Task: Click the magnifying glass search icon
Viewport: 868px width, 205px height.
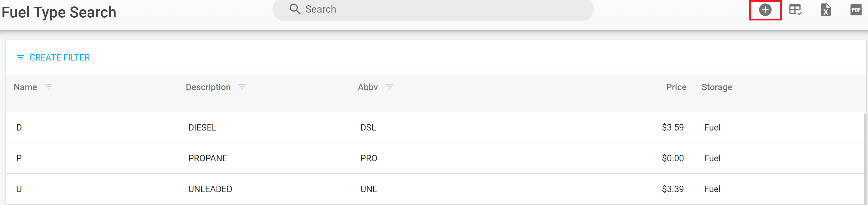Action: [294, 9]
